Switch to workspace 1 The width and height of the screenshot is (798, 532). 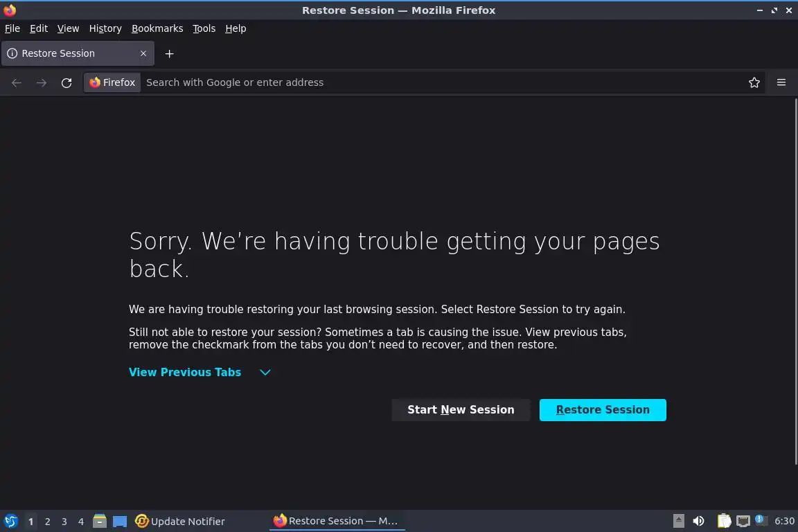point(30,522)
